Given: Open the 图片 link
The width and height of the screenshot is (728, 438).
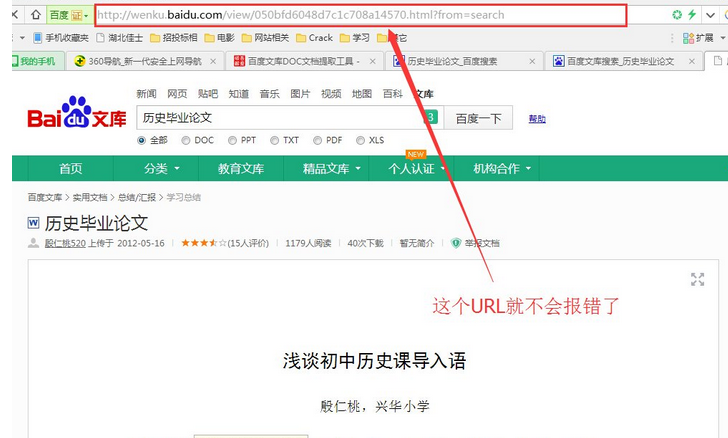Looking at the screenshot, I should (300, 94).
